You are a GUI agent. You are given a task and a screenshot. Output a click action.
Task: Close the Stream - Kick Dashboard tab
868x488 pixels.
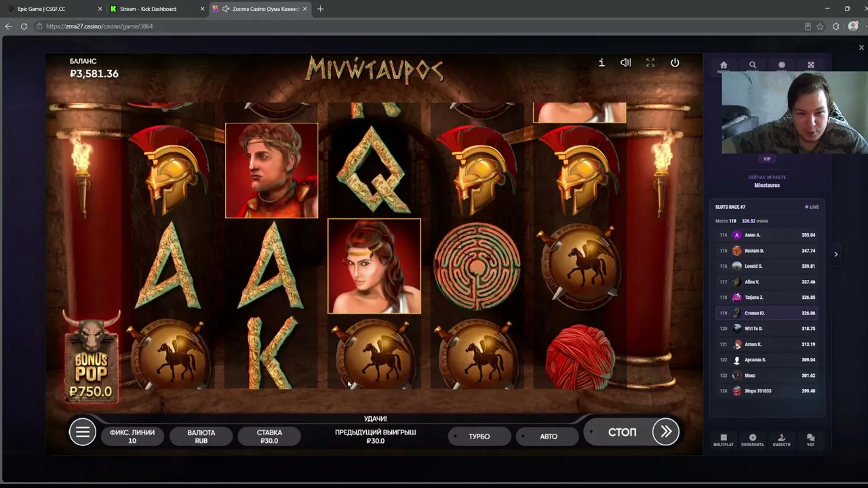tap(202, 9)
